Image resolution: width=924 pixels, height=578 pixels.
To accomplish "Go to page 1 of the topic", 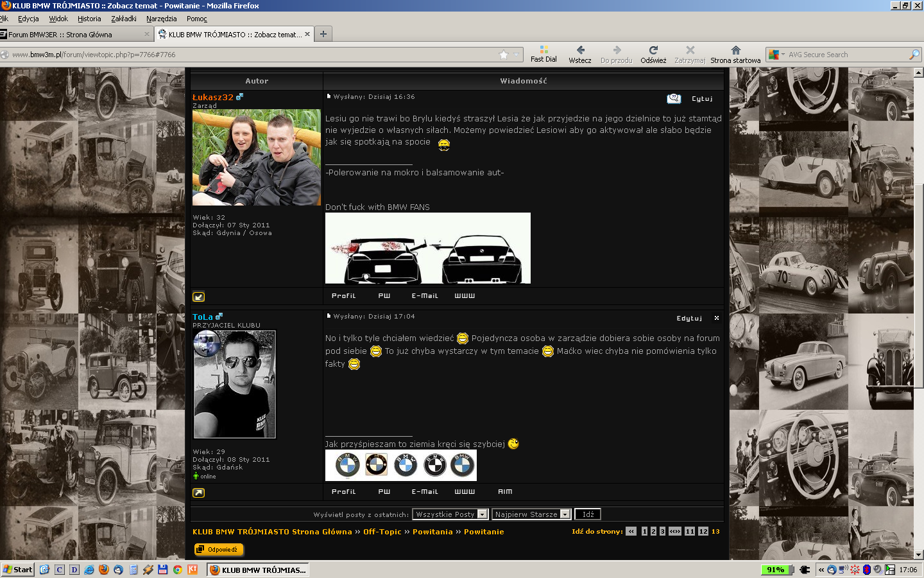I will tap(644, 531).
